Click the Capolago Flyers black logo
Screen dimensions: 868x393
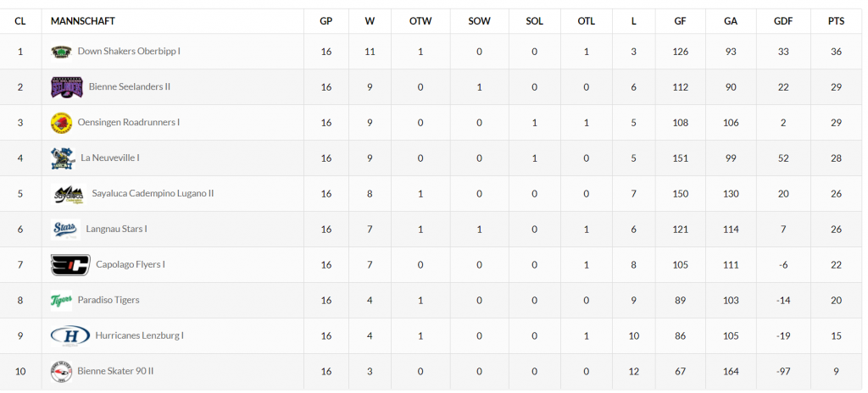pyautogui.click(x=70, y=265)
